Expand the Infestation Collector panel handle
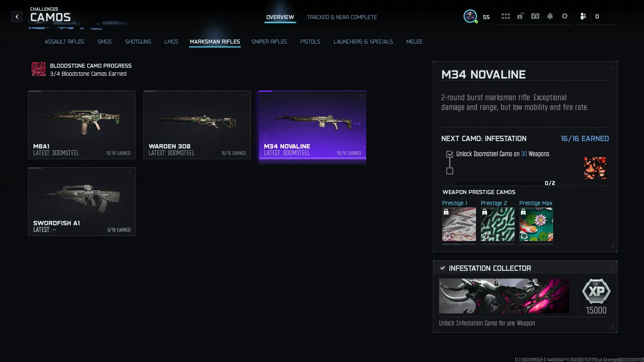644x362 pixels. [612, 267]
